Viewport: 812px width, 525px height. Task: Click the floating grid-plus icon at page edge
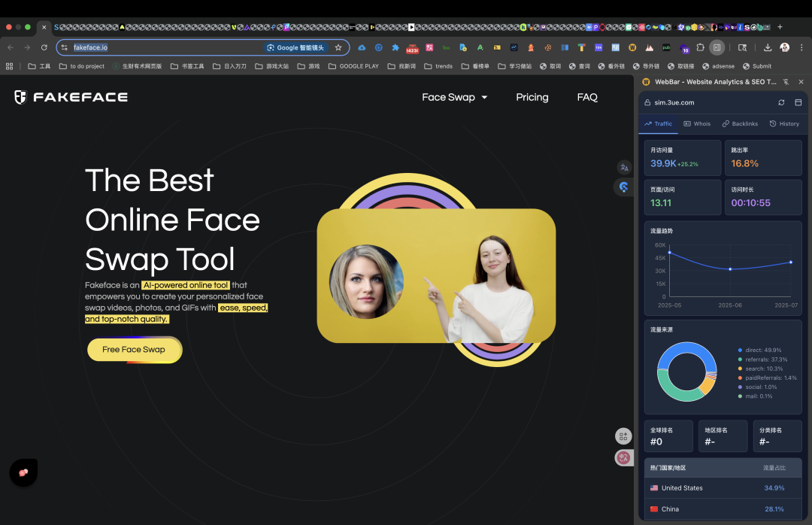pyautogui.click(x=623, y=436)
